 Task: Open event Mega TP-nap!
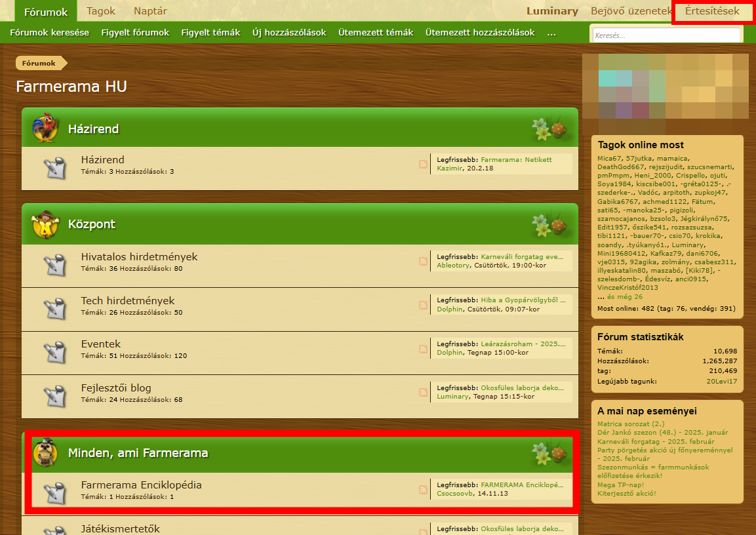pyautogui.click(x=620, y=485)
